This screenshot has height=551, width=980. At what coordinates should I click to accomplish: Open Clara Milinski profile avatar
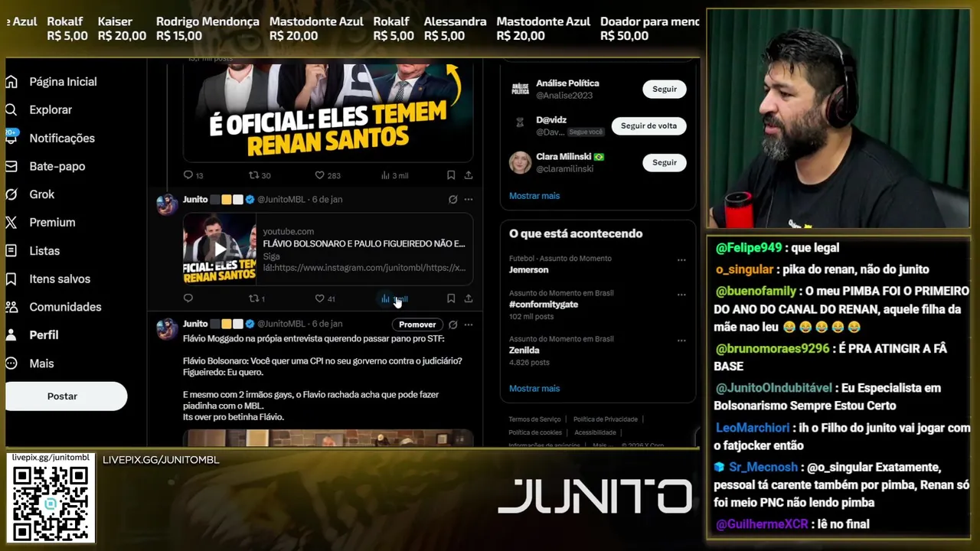520,162
